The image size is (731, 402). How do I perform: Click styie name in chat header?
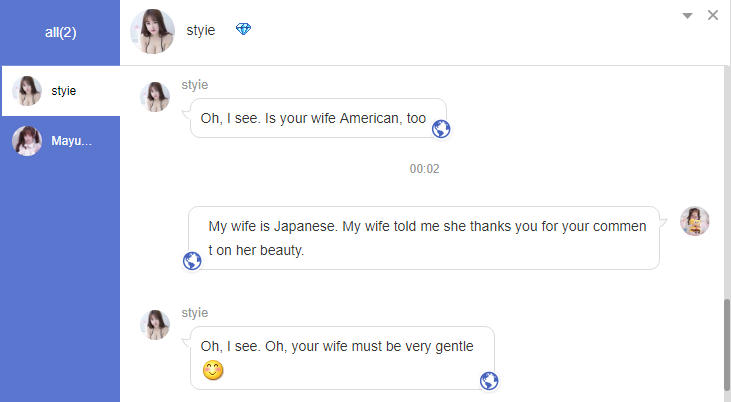[x=201, y=31]
